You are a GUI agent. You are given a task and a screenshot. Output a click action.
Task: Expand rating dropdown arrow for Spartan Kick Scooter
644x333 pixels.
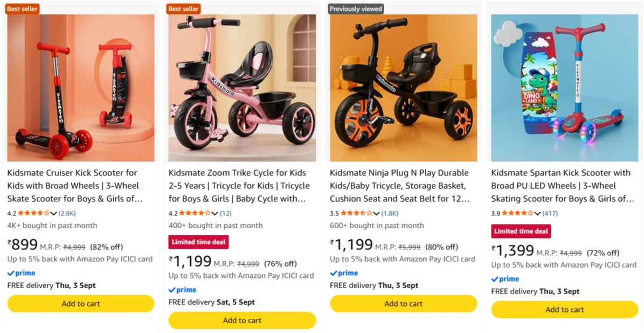coord(538,214)
